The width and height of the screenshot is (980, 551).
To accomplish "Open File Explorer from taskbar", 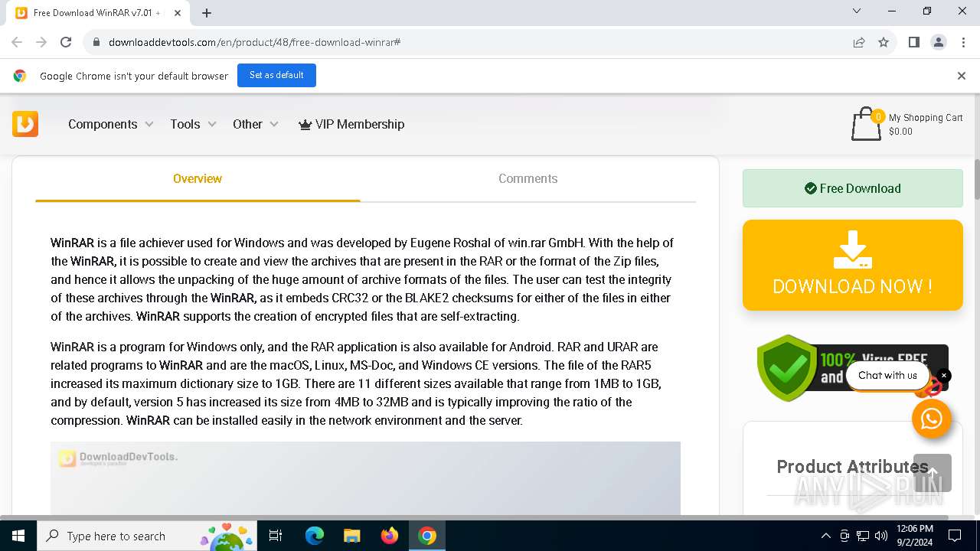I will coord(351,536).
